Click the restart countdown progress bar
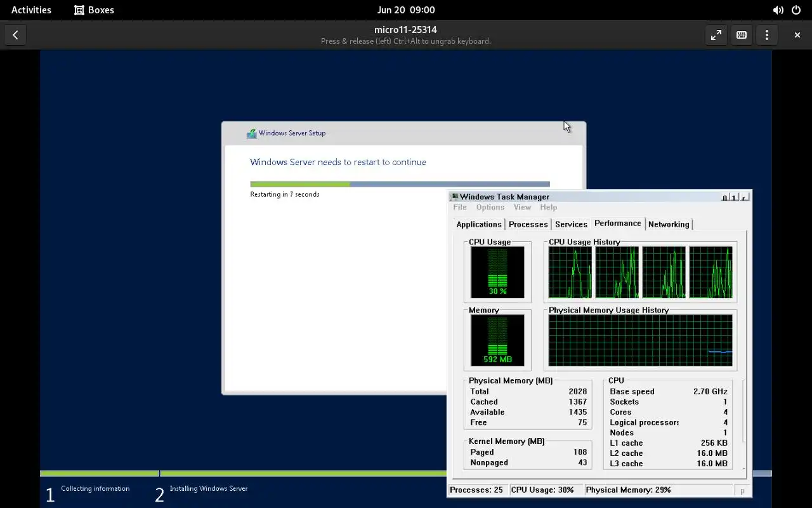 (x=400, y=184)
